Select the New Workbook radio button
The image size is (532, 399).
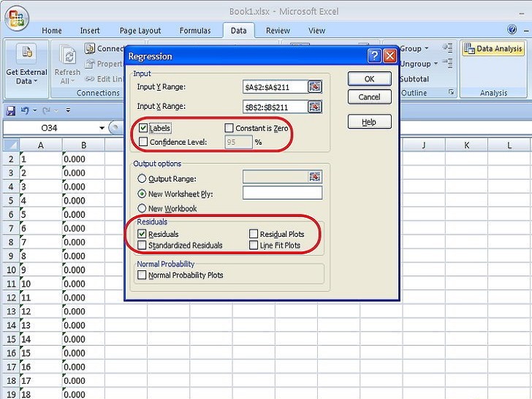(x=142, y=208)
